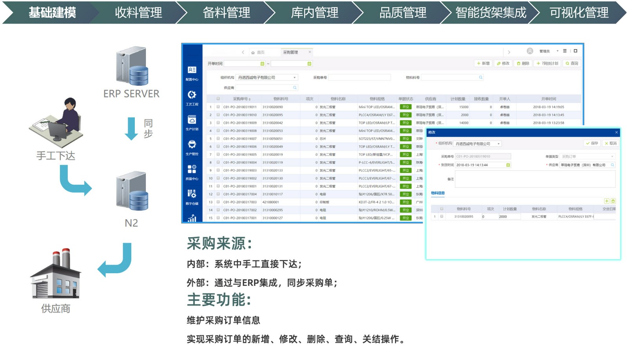
Task: Click the 保存 button in the dialog
Action: point(592,143)
